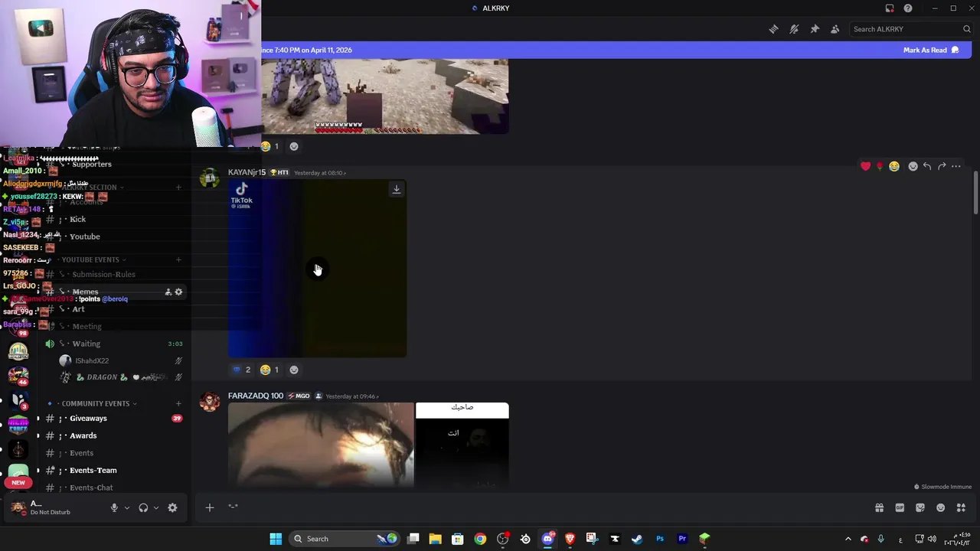This screenshot has width=980, height=551.
Task: Open the gift Nitro icon
Action: coord(879,507)
